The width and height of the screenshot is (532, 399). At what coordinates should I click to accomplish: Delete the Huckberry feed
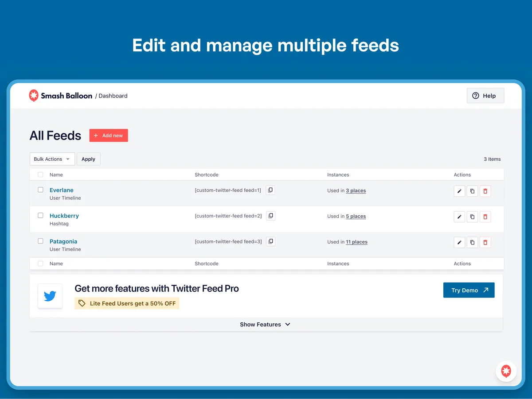(485, 217)
